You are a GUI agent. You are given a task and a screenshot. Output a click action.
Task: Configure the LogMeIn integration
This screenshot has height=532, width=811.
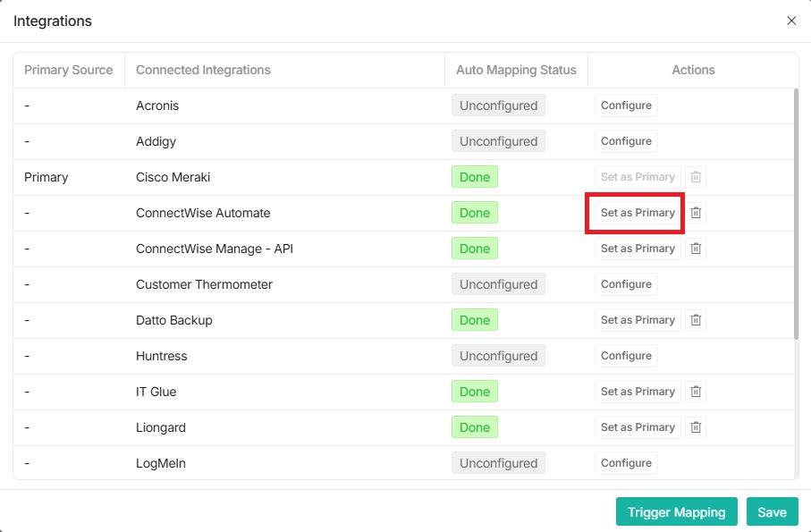(626, 463)
